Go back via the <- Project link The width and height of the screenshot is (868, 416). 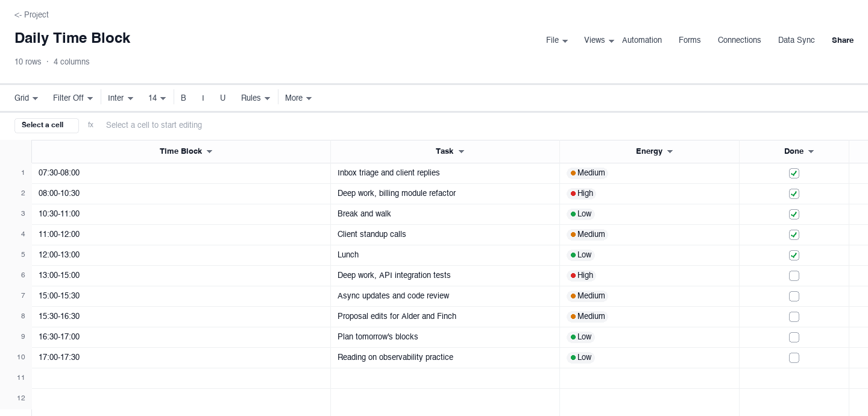(31, 14)
